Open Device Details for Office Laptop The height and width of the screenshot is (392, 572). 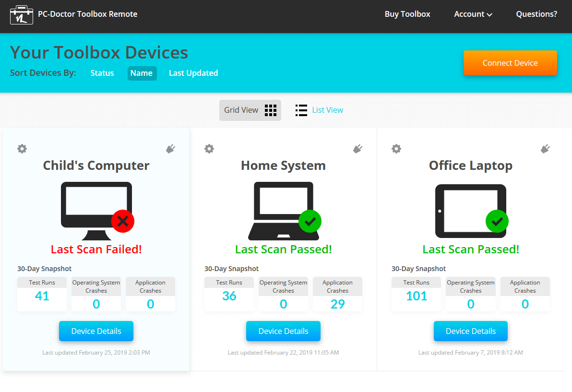coord(471,331)
